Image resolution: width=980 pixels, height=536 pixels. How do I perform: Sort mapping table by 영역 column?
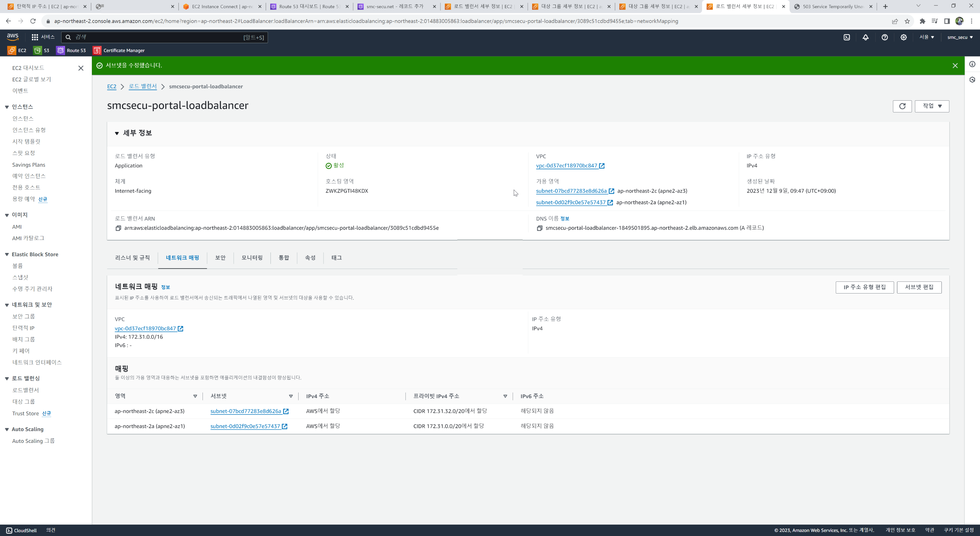pyautogui.click(x=195, y=396)
